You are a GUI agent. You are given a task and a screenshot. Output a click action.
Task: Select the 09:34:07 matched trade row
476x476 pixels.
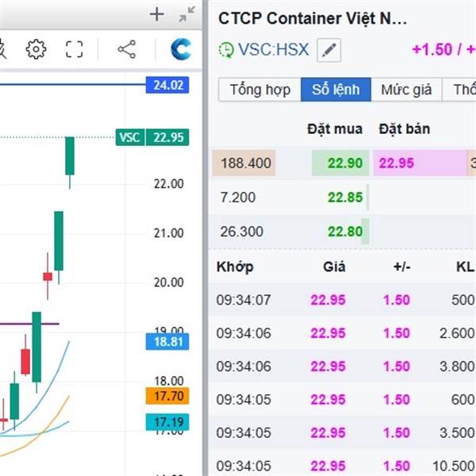[342, 300]
